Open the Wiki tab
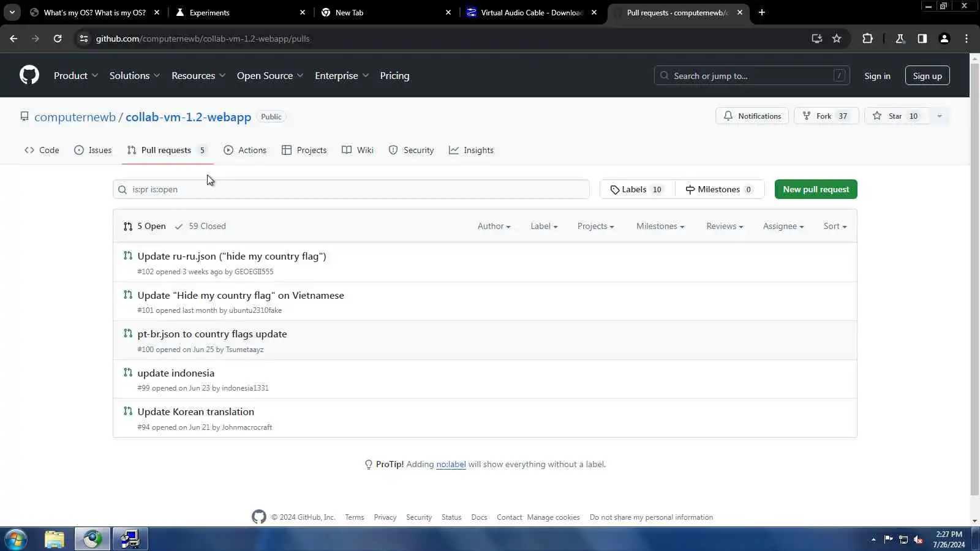 click(x=358, y=150)
